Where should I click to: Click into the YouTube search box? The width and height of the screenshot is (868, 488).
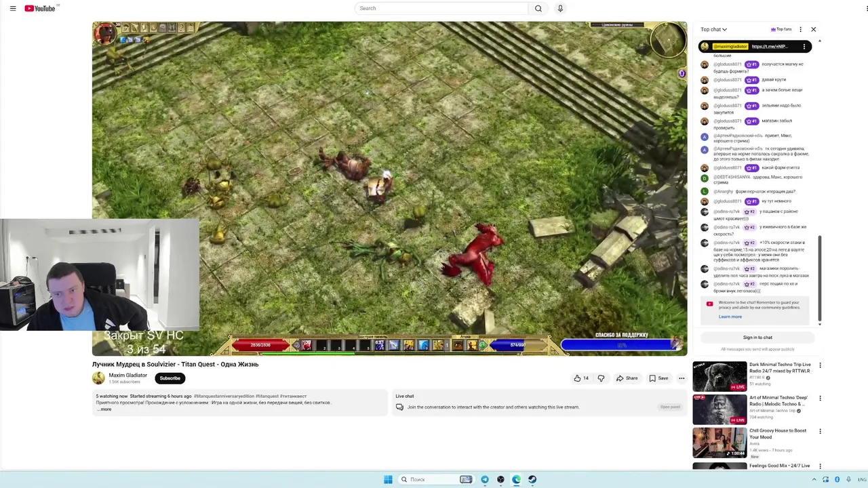click(x=441, y=8)
